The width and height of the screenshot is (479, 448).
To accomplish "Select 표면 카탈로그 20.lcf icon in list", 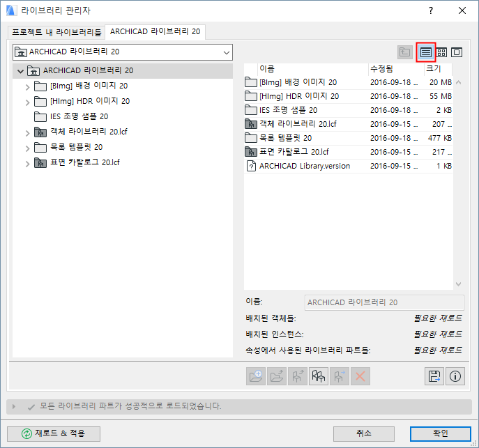I will pyautogui.click(x=251, y=152).
